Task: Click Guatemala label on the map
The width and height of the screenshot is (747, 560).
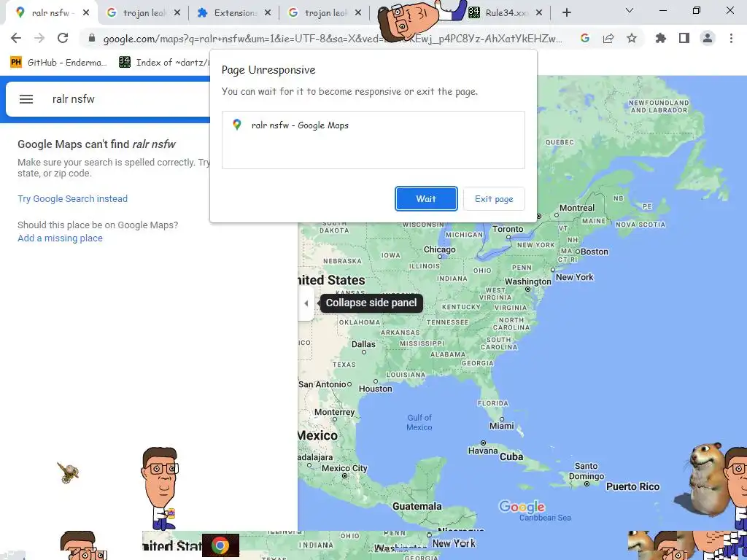Action: [417, 507]
